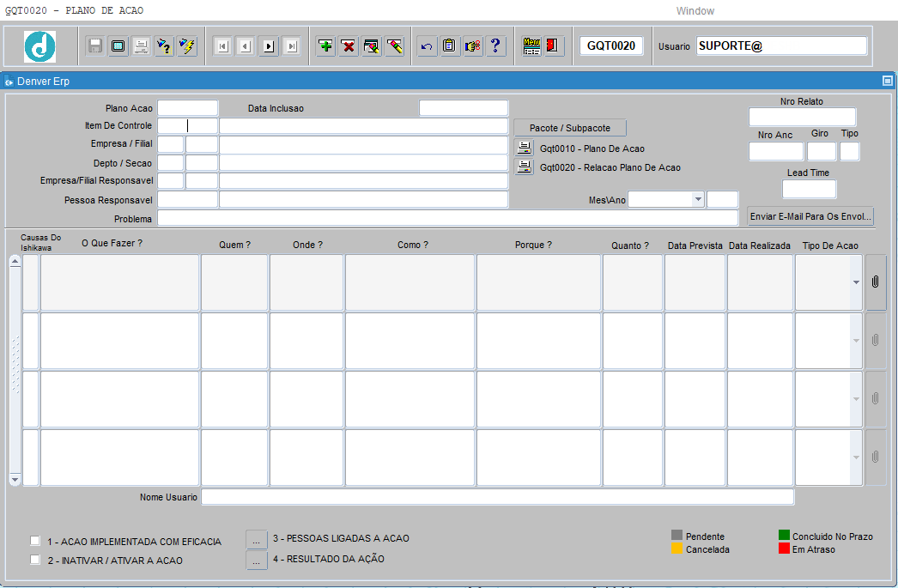This screenshot has width=898, height=588.
Task: Go to the previous record
Action: coord(246,45)
